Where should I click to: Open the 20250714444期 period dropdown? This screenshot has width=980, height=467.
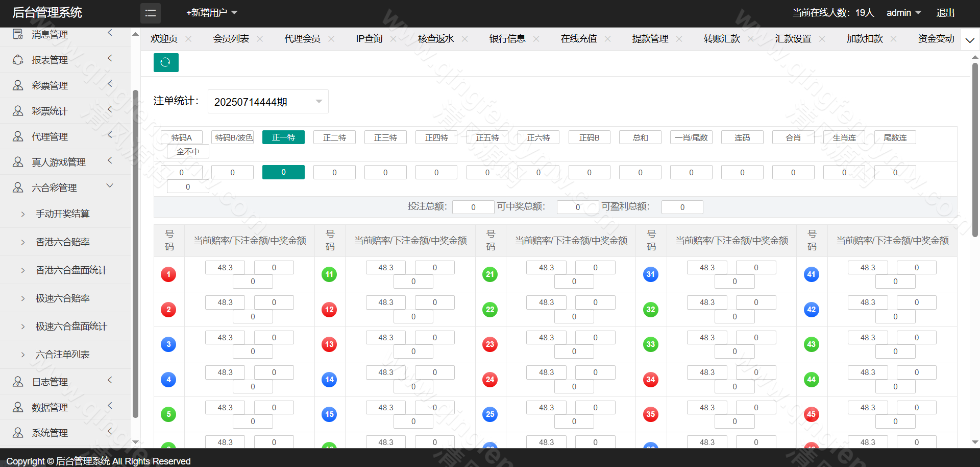click(x=268, y=102)
